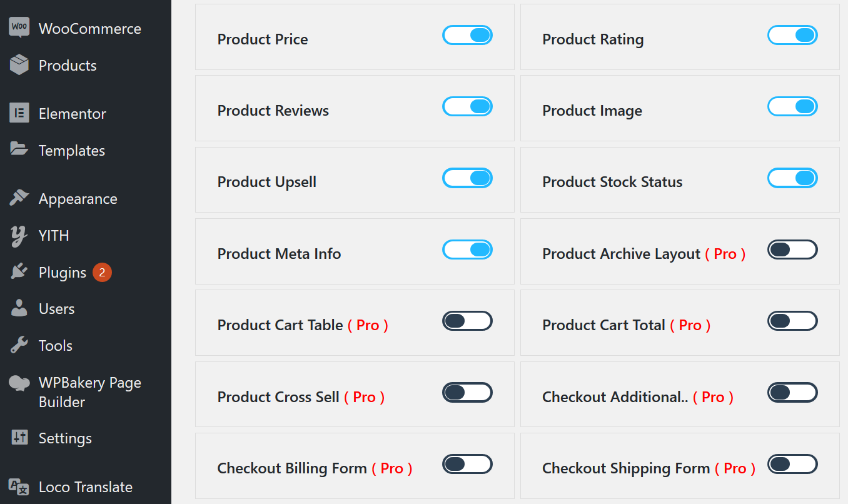Viewport: 848px width, 504px height.
Task: Click the WooCommerce logo icon
Action: click(x=19, y=28)
